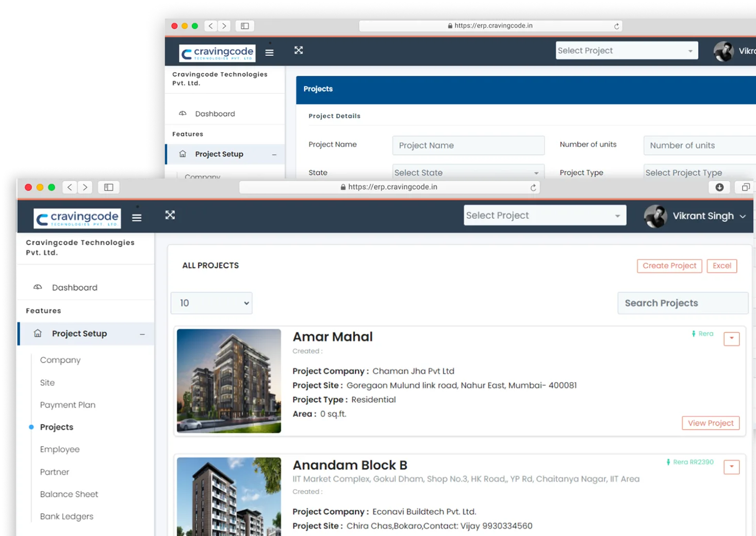Click the Create Project button
Screen dimensions: 756x536
coord(669,266)
